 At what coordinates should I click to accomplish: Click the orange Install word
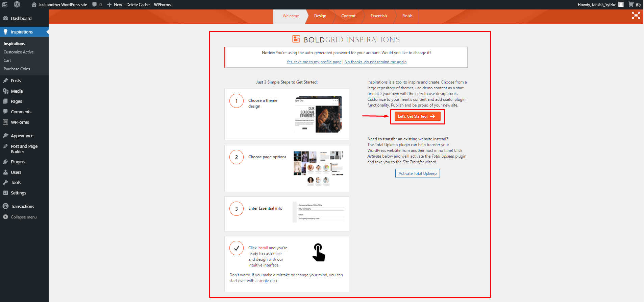point(263,248)
